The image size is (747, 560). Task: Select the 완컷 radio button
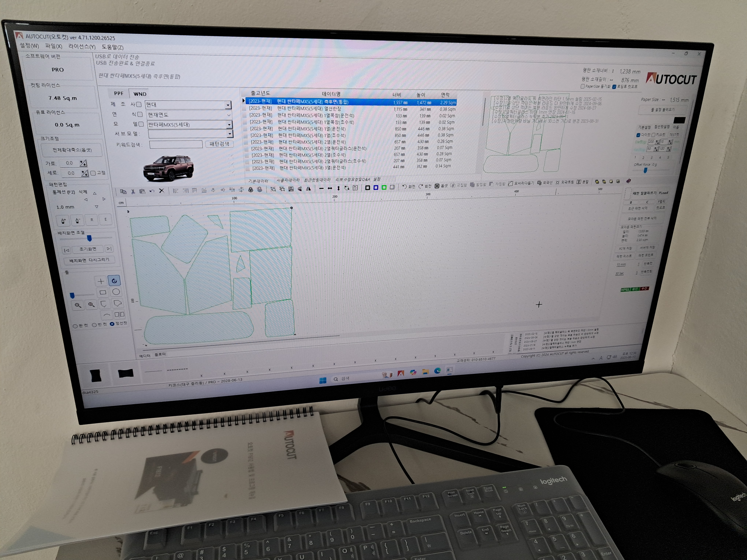point(75,326)
